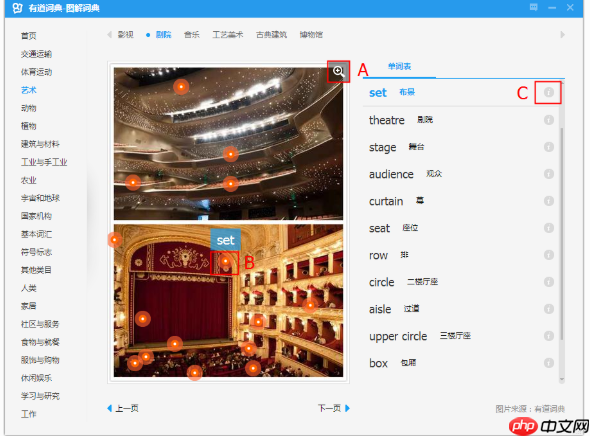Open info icon for aisle row
This screenshot has width=590, height=436.
tap(549, 309)
